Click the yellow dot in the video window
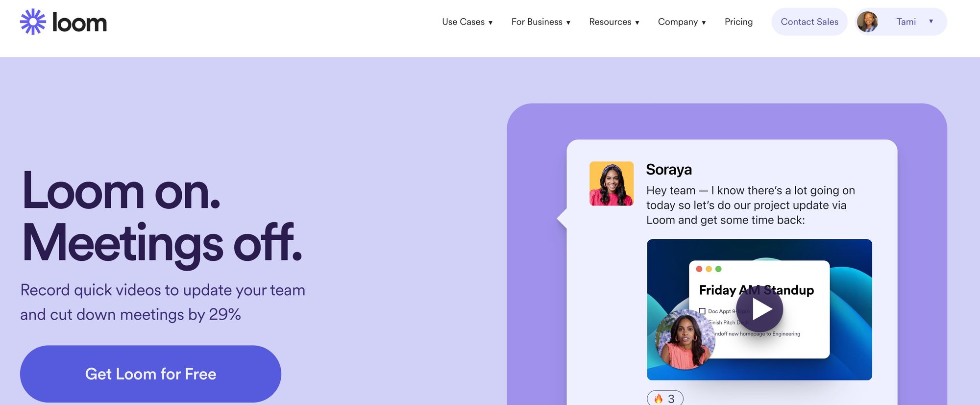Viewport: 980px width, 405px height. pyautogui.click(x=709, y=269)
